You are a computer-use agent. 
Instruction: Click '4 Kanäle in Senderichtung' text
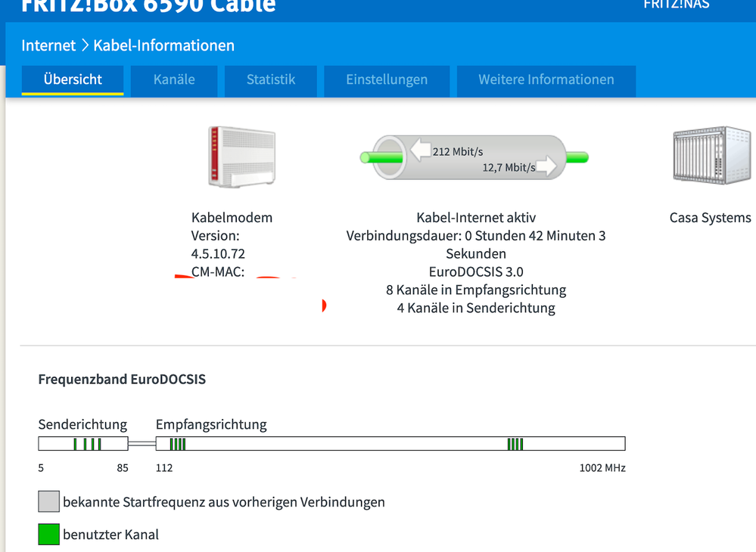click(x=476, y=309)
